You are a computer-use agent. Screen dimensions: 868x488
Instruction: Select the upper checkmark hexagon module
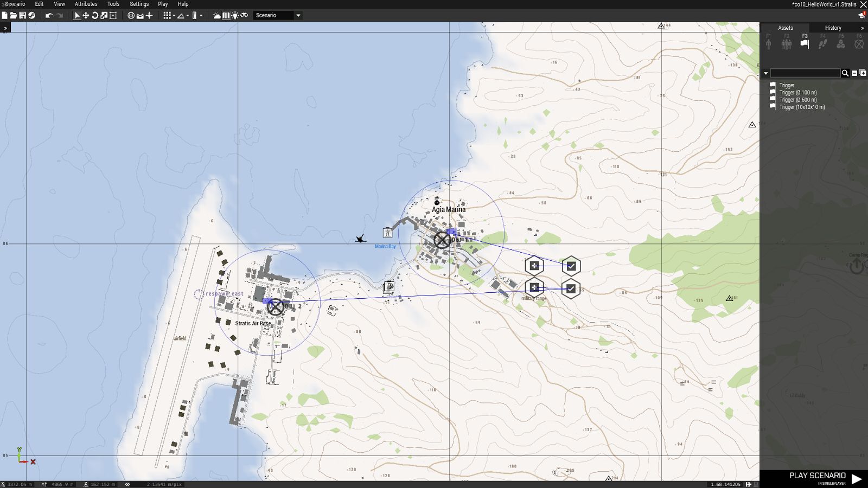point(571,266)
